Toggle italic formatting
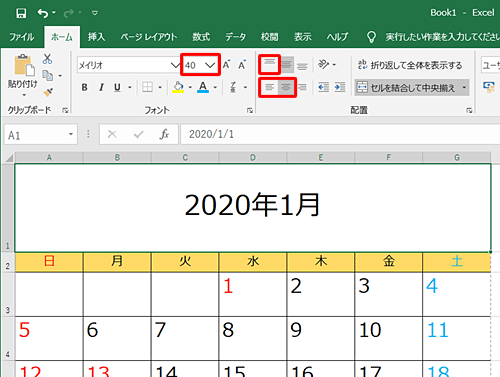The image size is (500, 377). [101, 87]
